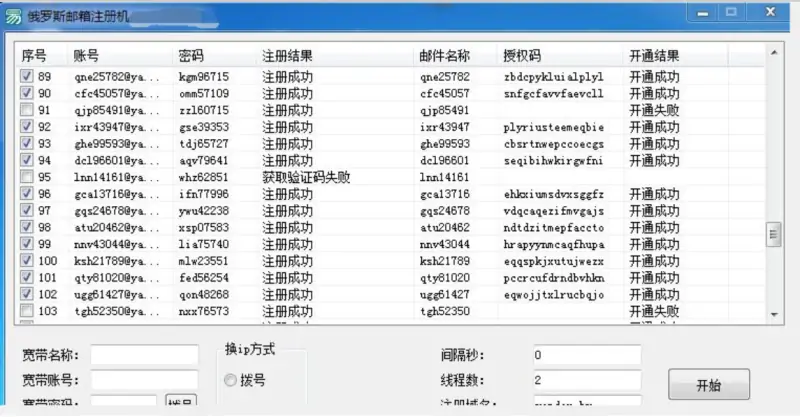
Task: Toggle checkbox for row 99
Action: click(x=27, y=244)
